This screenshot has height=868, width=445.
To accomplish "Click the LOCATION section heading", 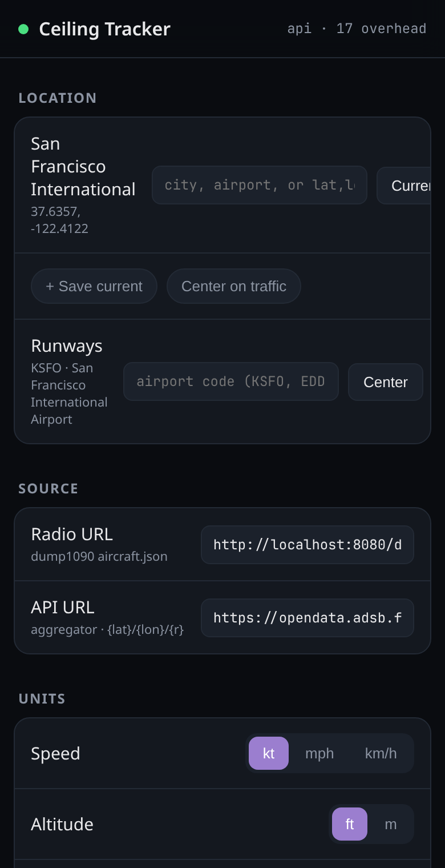I will 58,98.
